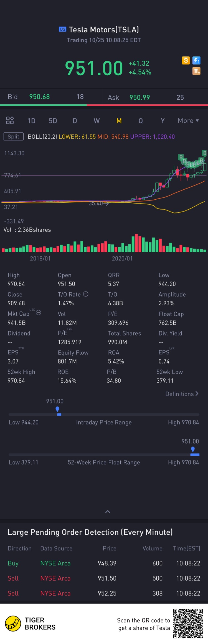Switch to the 5D chart tab
Image resolution: width=208 pixels, height=644 pixels.
point(53,121)
